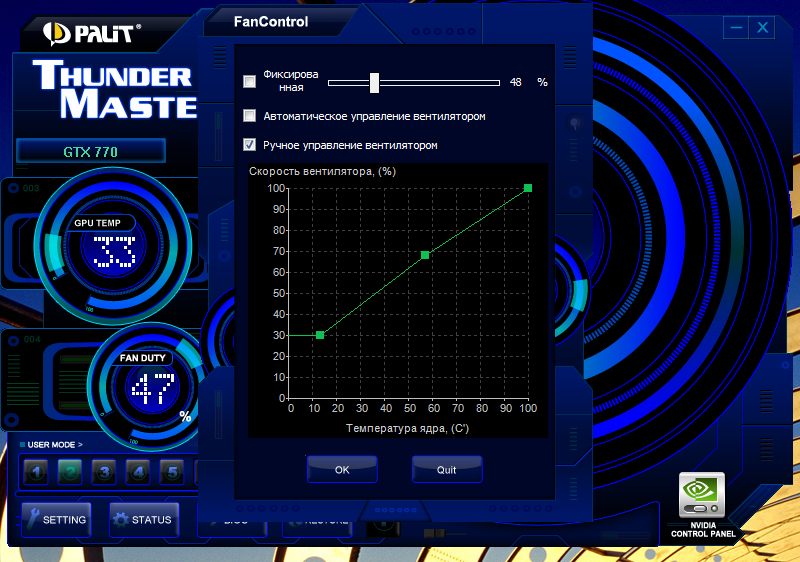
Task: Uncheck manual fan control option
Action: [x=249, y=145]
